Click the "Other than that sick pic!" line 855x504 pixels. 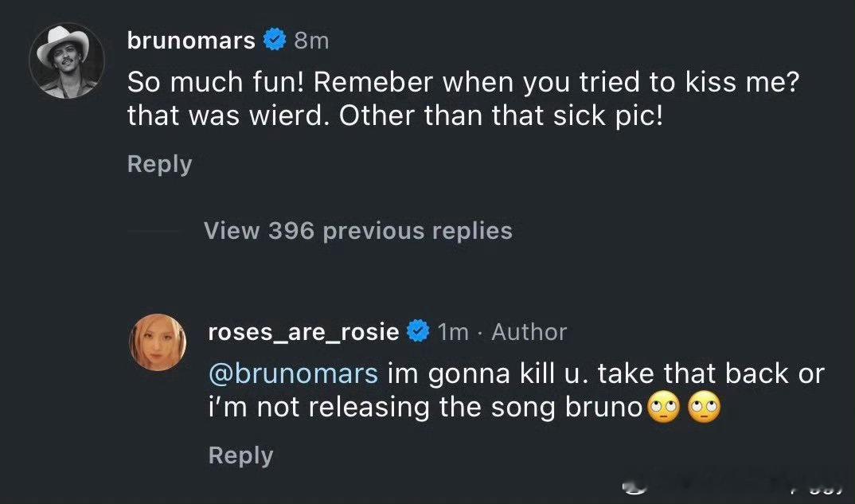(x=501, y=115)
